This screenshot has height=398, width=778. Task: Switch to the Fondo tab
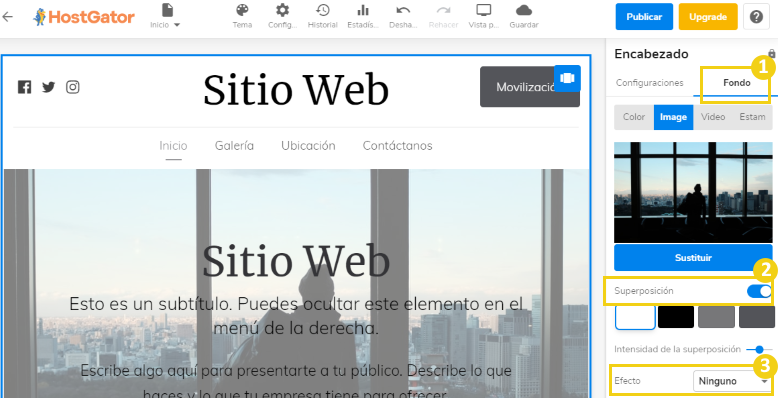point(736,83)
